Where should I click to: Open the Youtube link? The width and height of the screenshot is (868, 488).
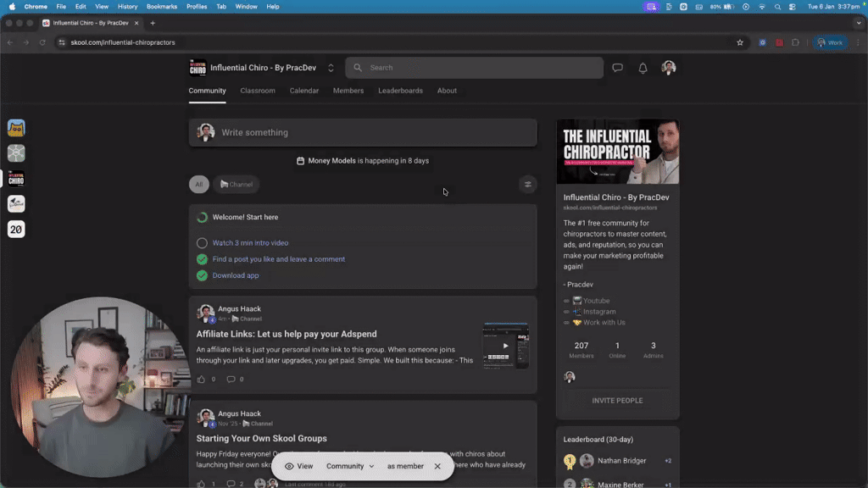pos(596,301)
